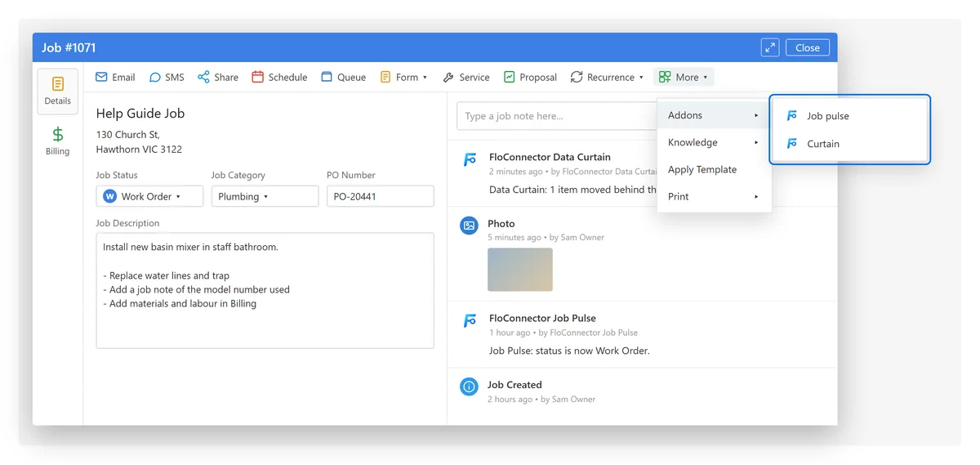The width and height of the screenshot is (980, 465).
Task: Select Job pulse addon
Action: [850, 116]
